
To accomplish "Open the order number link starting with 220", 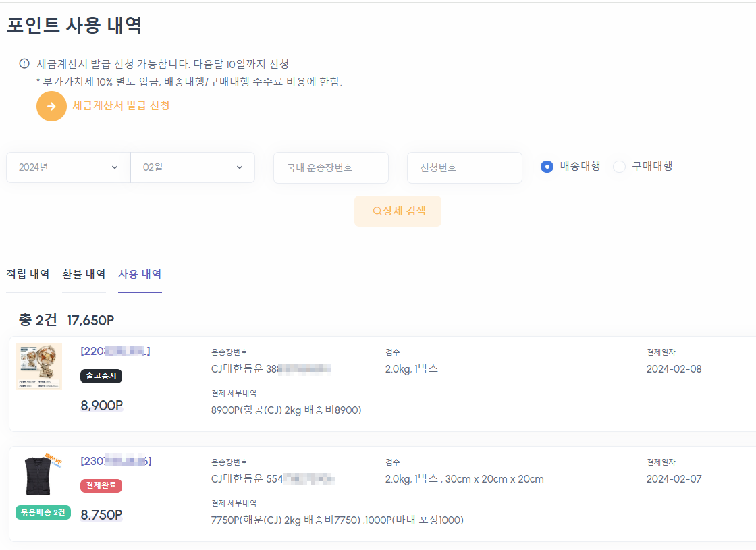I will point(115,351).
